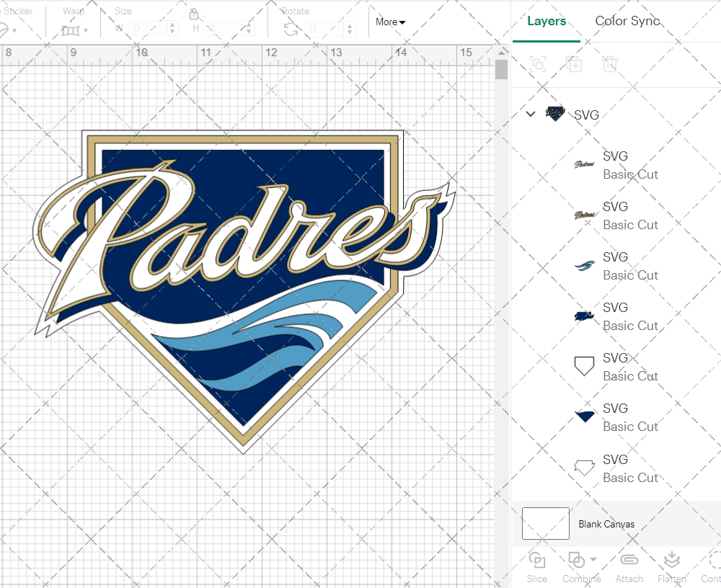Click the Width size input field

(147, 29)
